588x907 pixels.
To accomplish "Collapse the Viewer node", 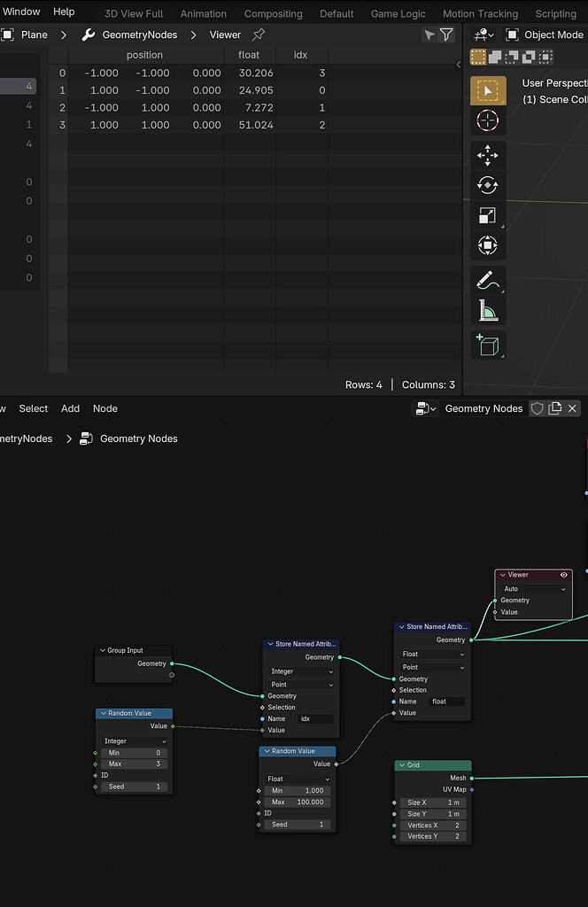I will tap(503, 575).
